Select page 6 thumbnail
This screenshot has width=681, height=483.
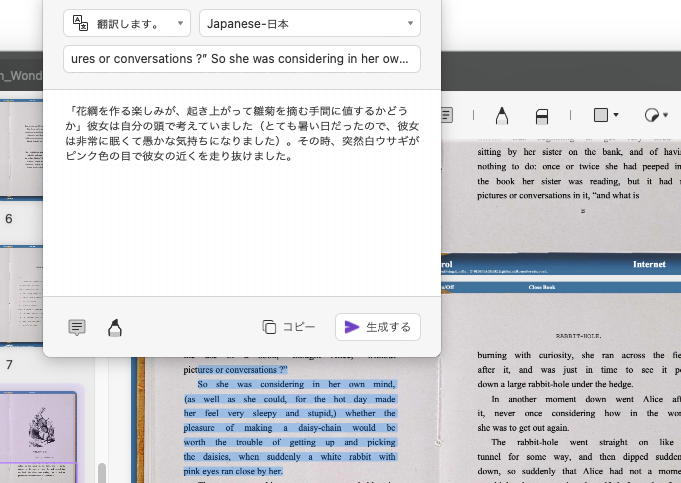pyautogui.click(x=21, y=150)
